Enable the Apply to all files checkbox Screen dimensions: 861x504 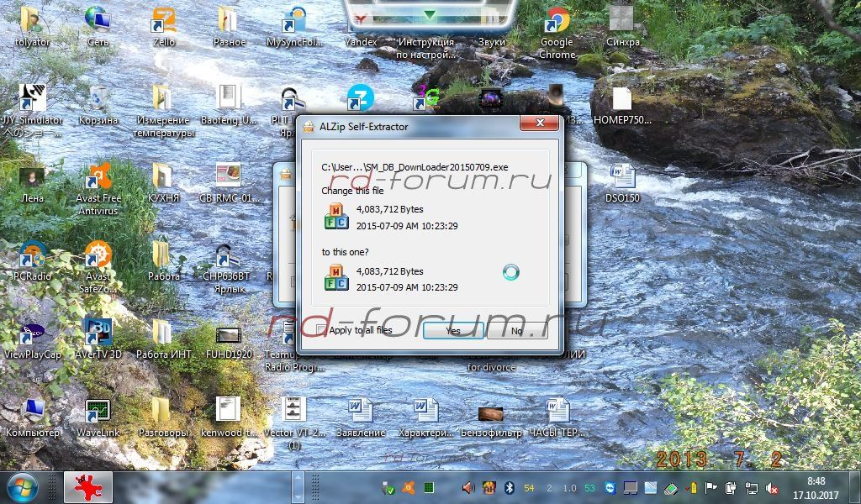321,330
